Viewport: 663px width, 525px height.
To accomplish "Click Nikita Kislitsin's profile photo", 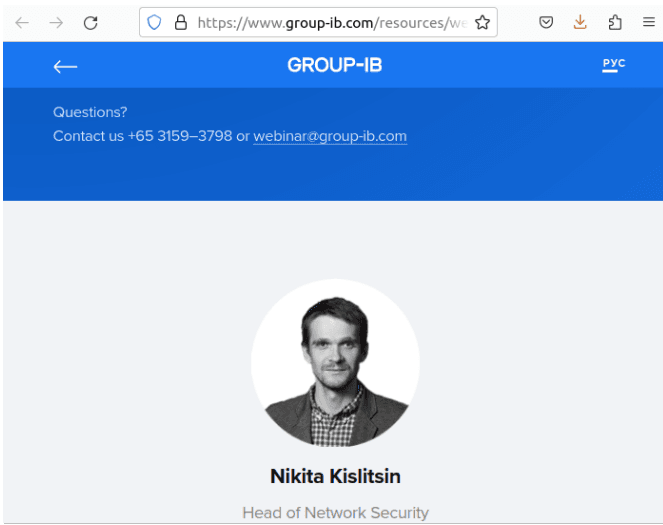I will pos(335,363).
